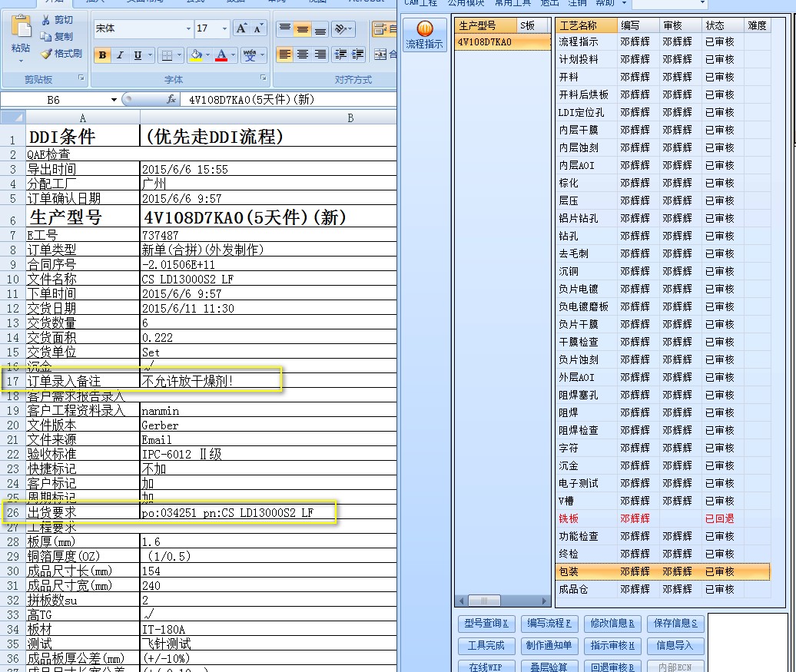The width and height of the screenshot is (796, 672).
Task: Click the Name Box showing B6
Action: coord(54,100)
